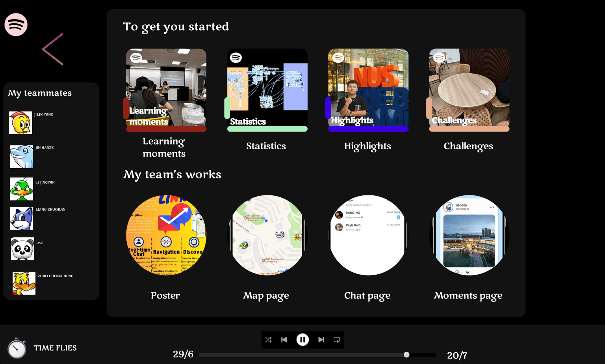Skip to the previous track
605x364 pixels.
tap(284, 340)
